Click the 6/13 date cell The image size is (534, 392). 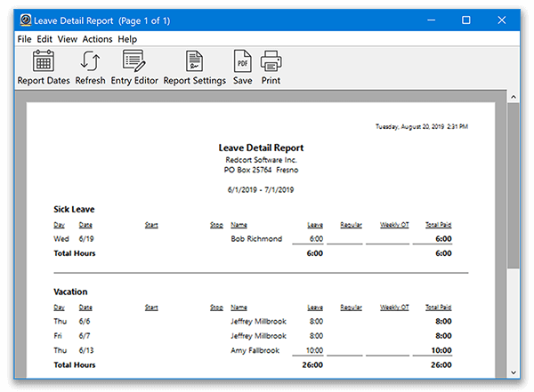click(86, 350)
